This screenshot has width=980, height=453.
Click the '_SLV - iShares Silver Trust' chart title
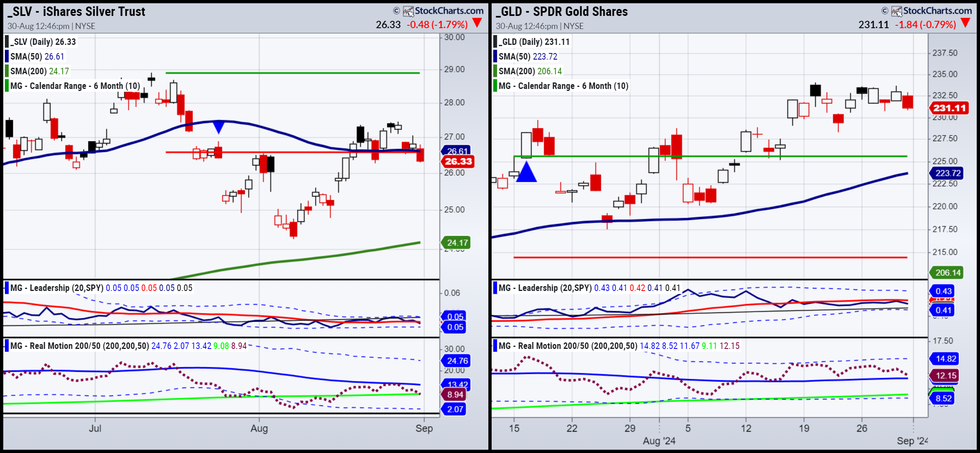tap(76, 11)
